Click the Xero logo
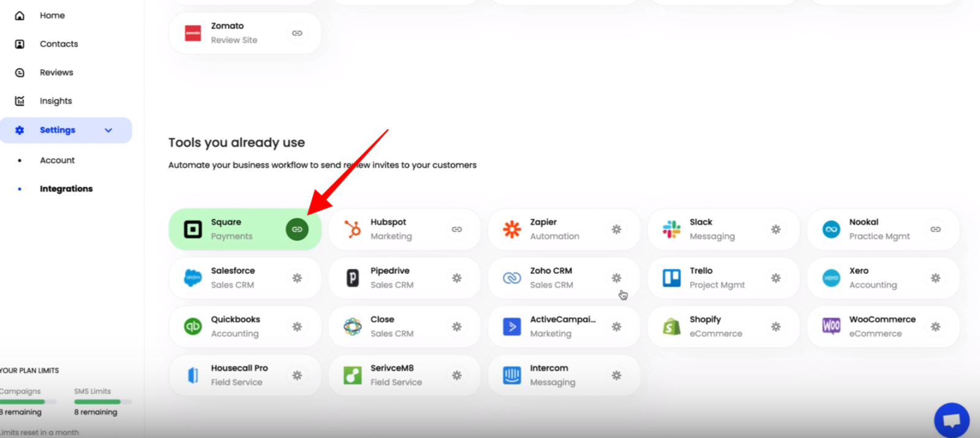980x438 pixels. tap(831, 278)
